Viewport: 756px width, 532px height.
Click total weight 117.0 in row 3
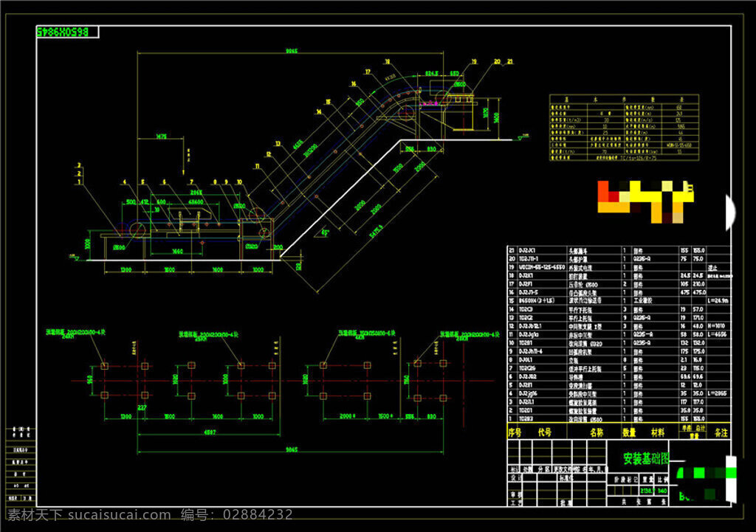click(698, 402)
